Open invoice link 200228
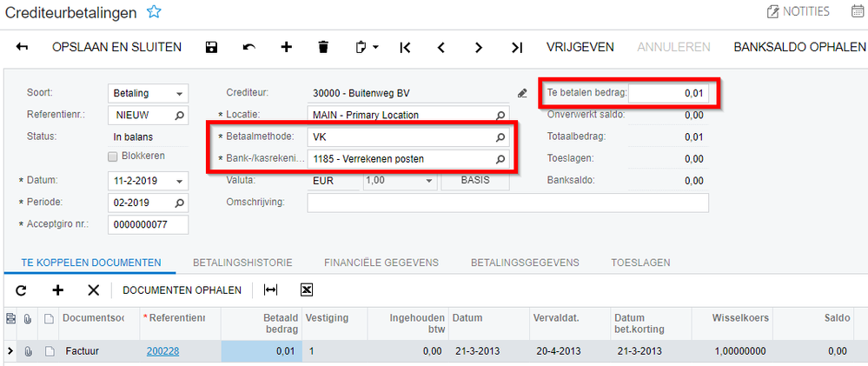This screenshot has height=366, width=868. point(162,351)
